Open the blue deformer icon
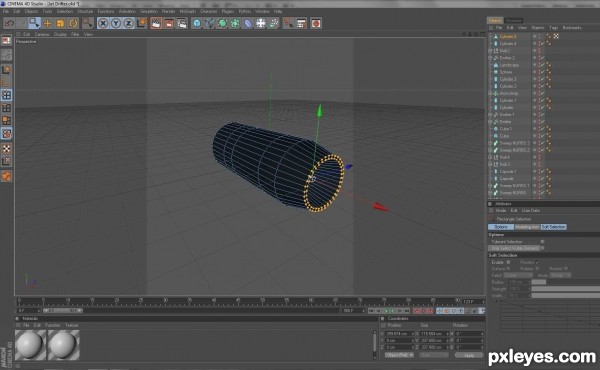The height and width of the screenshot is (370, 600). [248, 23]
